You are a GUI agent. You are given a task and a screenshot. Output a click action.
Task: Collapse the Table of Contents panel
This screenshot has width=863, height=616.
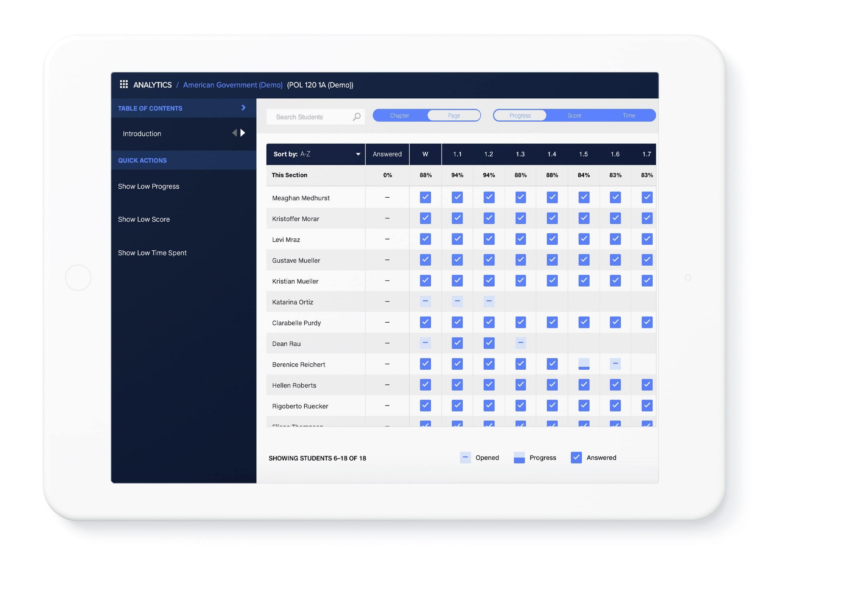[x=243, y=108]
